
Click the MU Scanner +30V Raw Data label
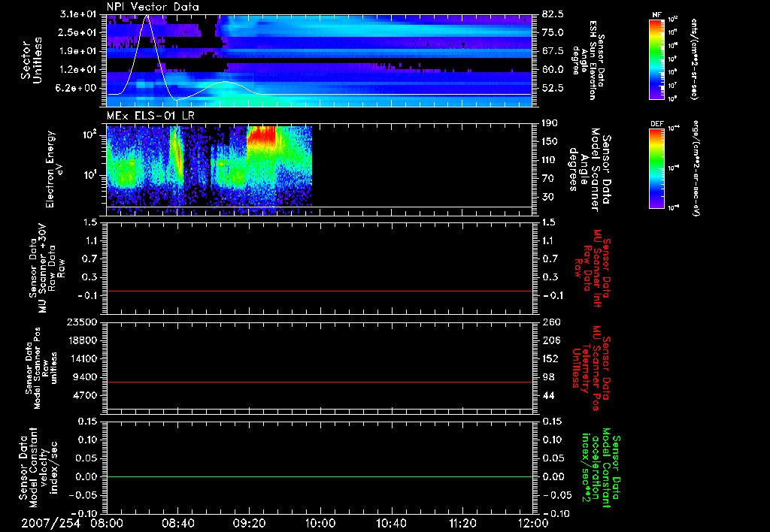47,268
